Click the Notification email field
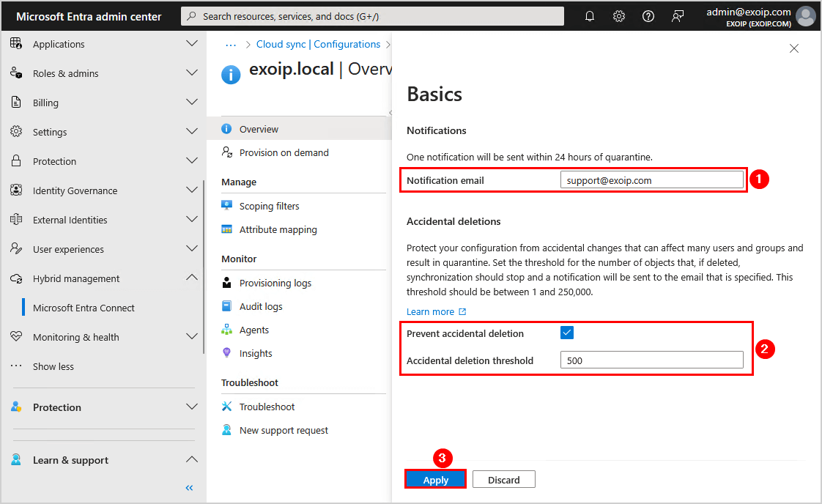The height and width of the screenshot is (504, 822). tap(651, 180)
